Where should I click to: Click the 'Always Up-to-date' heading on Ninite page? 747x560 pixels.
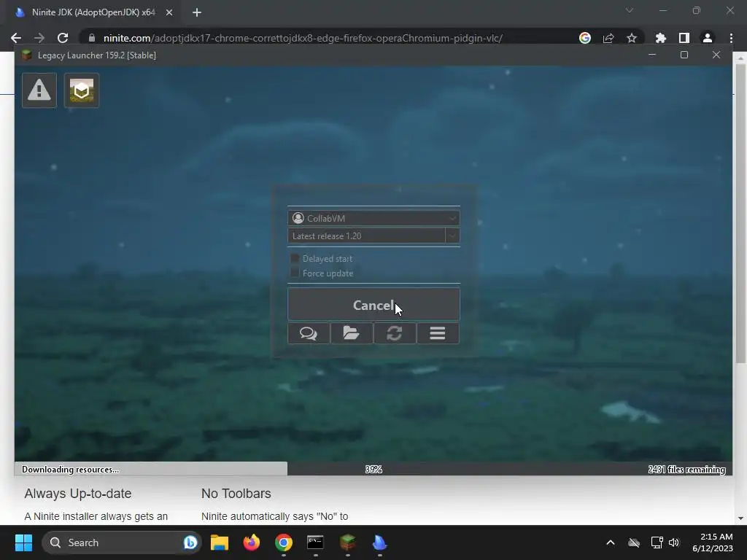(x=77, y=494)
